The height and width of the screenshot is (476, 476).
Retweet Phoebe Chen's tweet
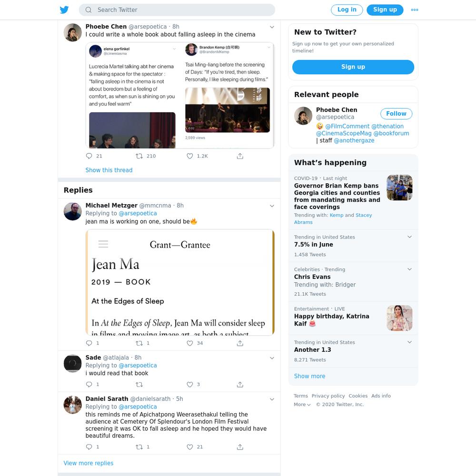click(x=139, y=156)
